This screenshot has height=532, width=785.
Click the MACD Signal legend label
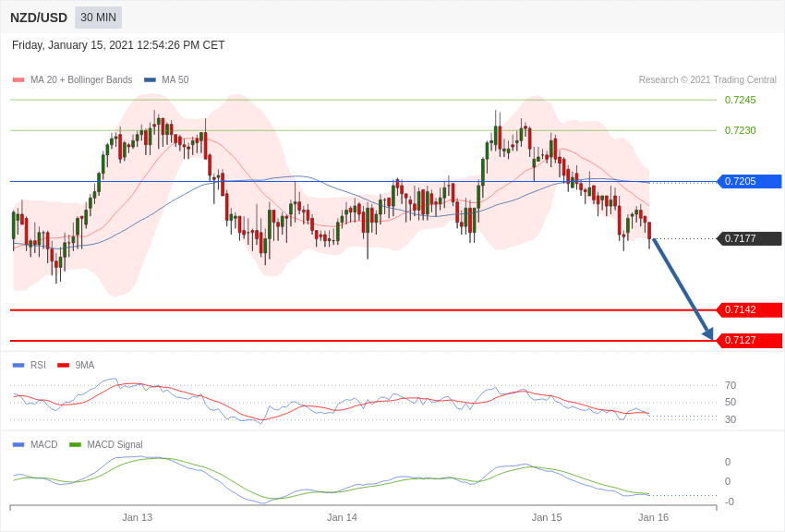point(115,444)
